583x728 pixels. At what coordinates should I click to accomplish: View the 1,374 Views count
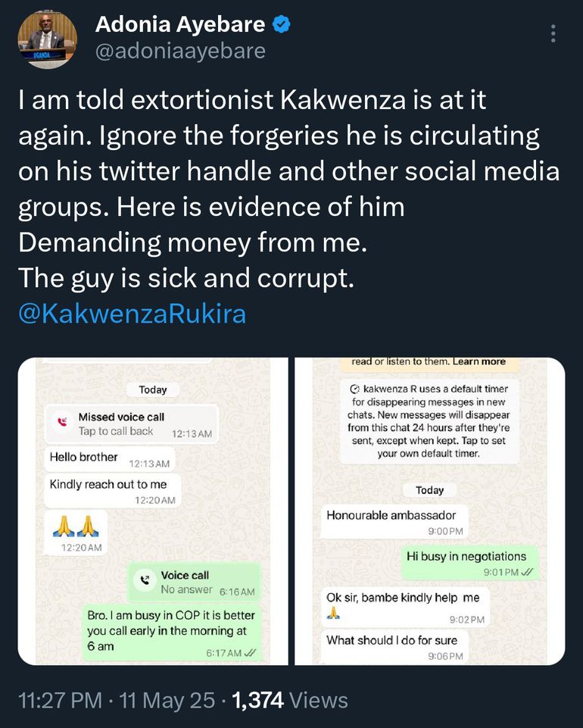coord(290,700)
